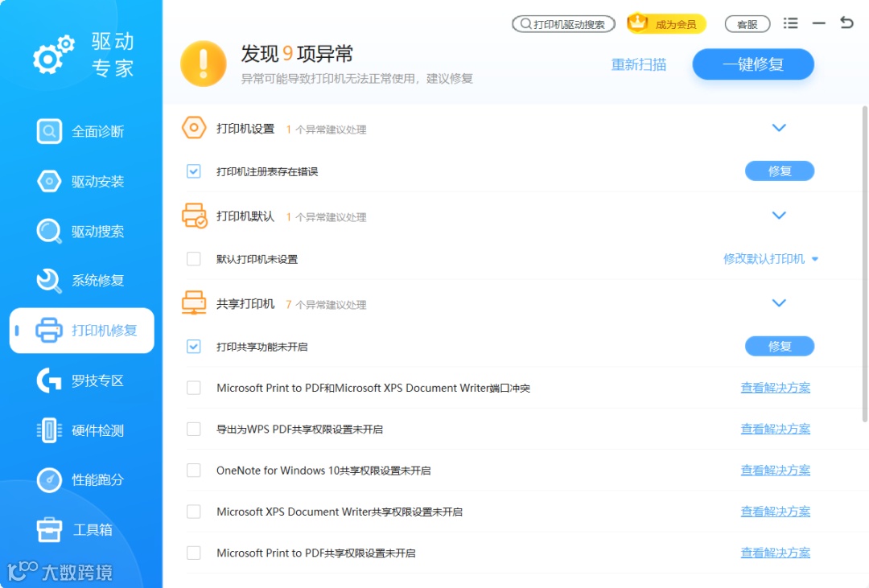Click the 性能跑分 gauge icon
Screen dimensions: 869x588
point(49,480)
